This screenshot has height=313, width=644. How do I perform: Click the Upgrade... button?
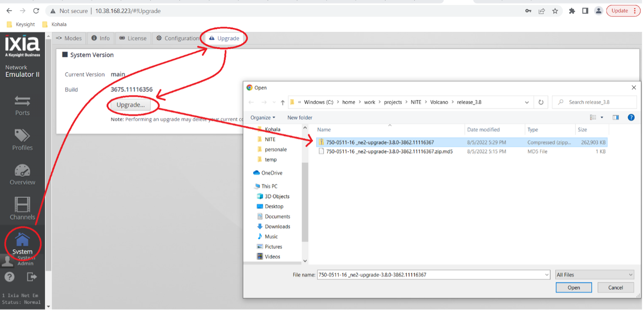pyautogui.click(x=131, y=105)
